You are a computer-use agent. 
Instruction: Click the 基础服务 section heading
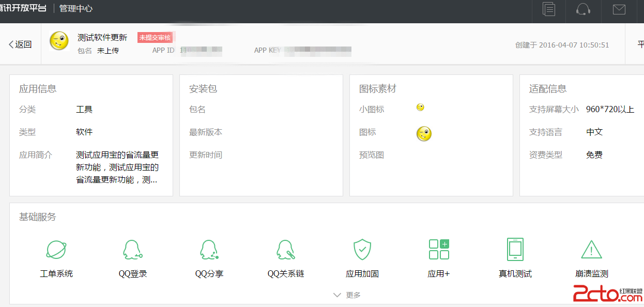(38, 217)
